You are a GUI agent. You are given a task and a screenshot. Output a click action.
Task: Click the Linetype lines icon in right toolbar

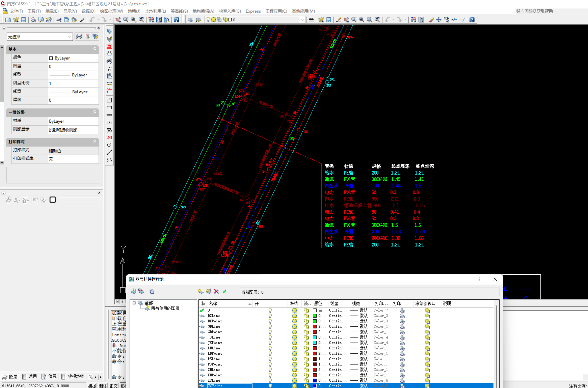pyautogui.click(x=311, y=20)
